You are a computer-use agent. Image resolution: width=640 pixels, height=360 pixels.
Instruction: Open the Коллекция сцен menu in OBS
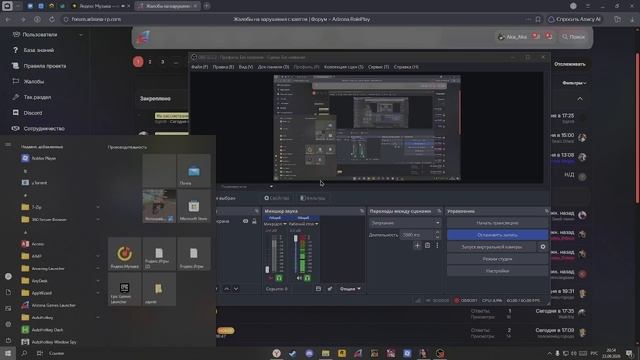pyautogui.click(x=343, y=67)
